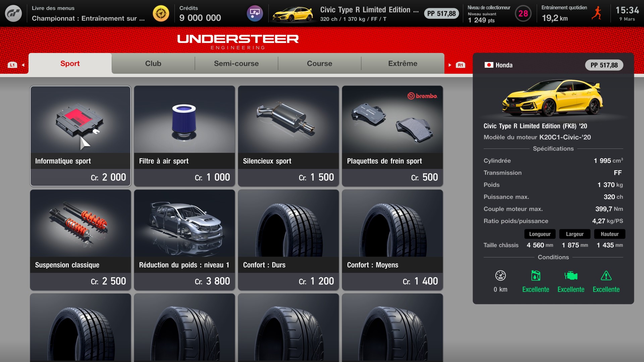Click the yellow target menu book icon
Viewport: 644px width, 362px height.
(x=161, y=13)
